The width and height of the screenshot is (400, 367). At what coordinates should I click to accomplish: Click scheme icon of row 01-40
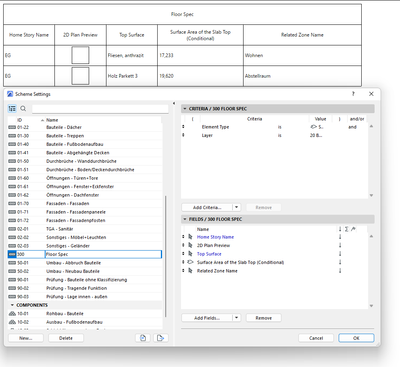click(12, 144)
